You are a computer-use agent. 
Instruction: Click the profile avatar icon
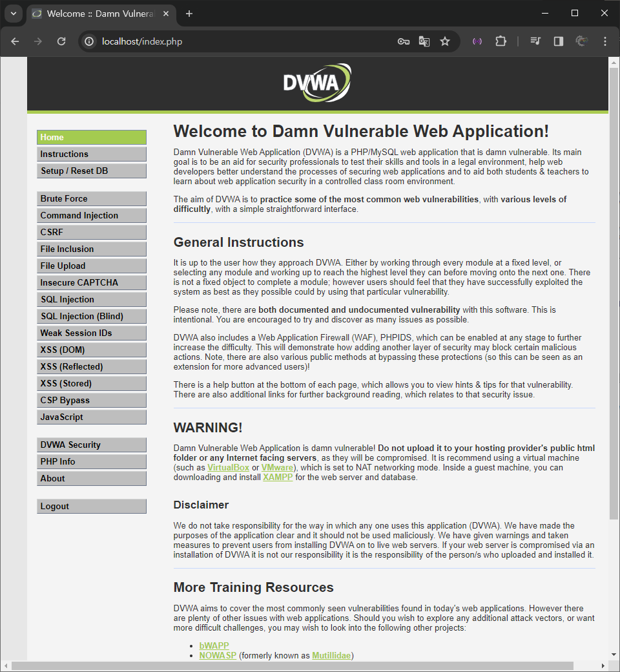click(x=581, y=41)
